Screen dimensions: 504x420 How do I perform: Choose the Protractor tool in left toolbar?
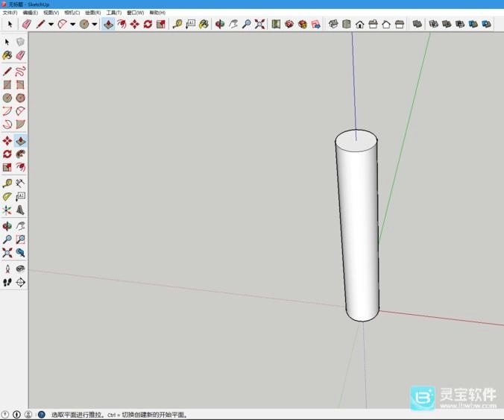(x=7, y=196)
